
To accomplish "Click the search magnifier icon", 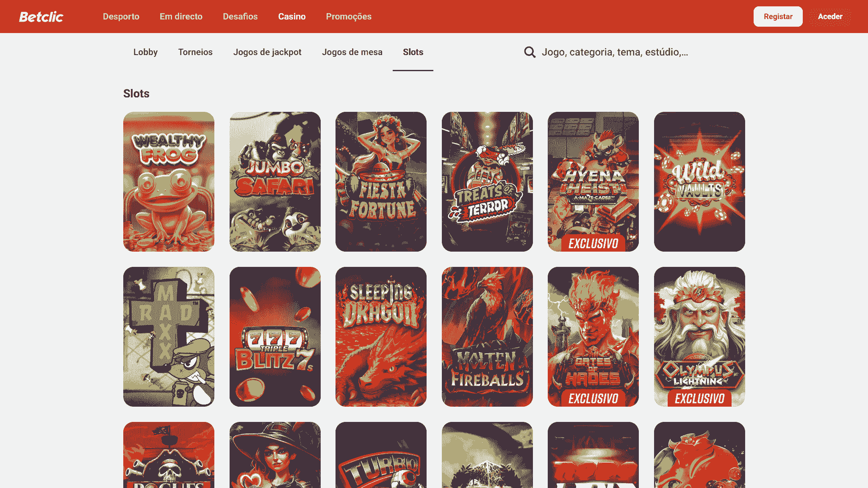I will 530,52.
